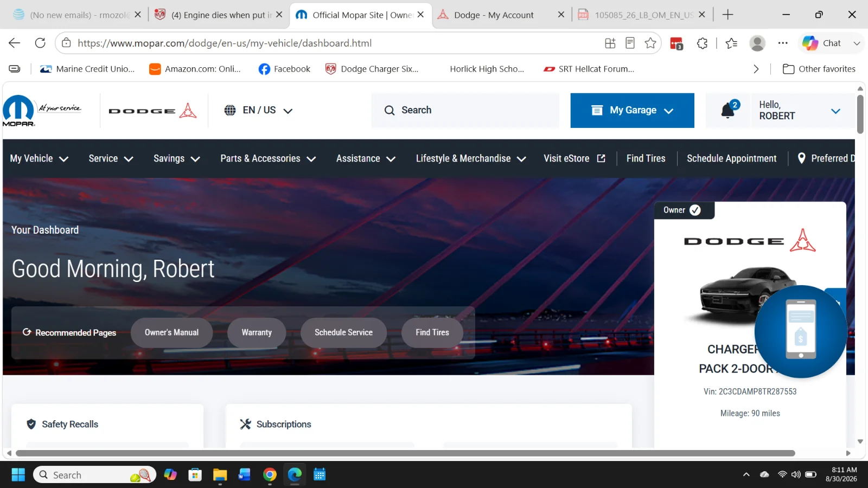Open Google Chrome from taskbar
Screen dimensions: 868x488
click(270, 475)
